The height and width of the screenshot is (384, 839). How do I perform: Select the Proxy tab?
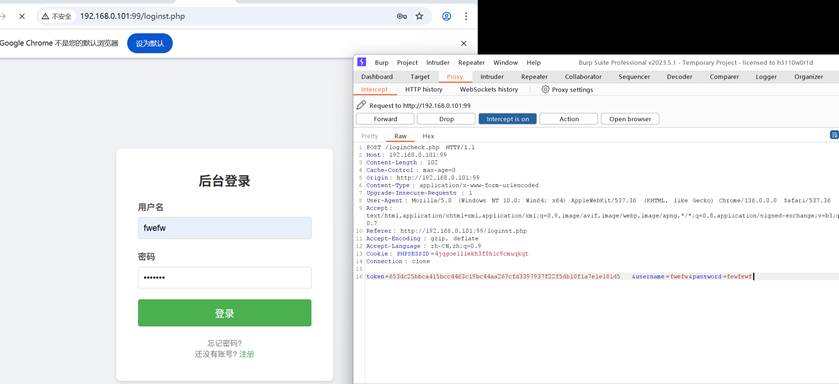click(x=455, y=76)
